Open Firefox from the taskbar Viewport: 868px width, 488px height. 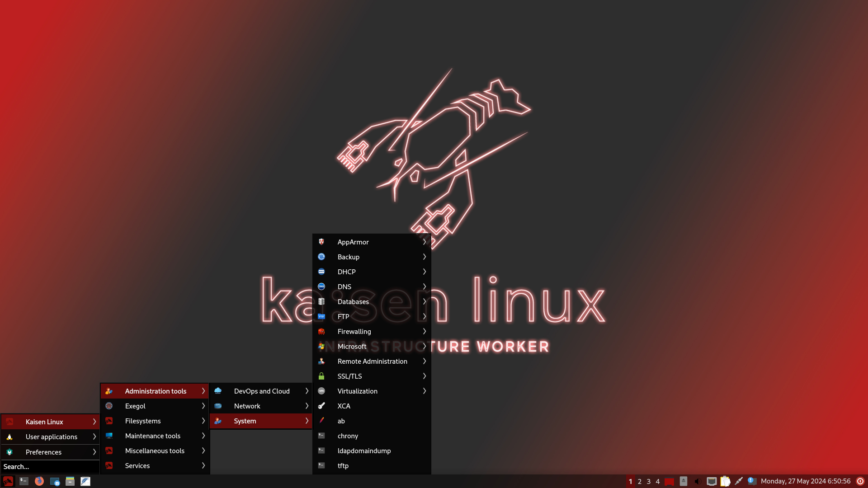pos(39,481)
